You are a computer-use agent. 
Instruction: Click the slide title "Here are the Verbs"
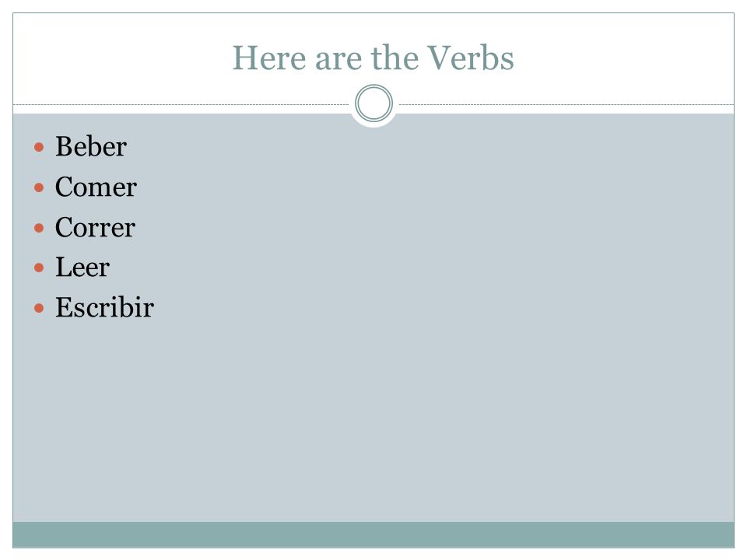(373, 58)
